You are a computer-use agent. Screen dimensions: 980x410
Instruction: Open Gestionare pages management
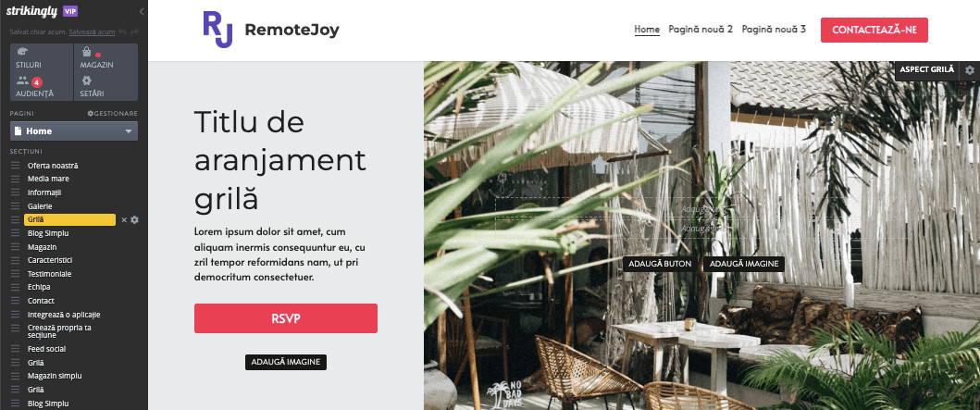point(113,113)
